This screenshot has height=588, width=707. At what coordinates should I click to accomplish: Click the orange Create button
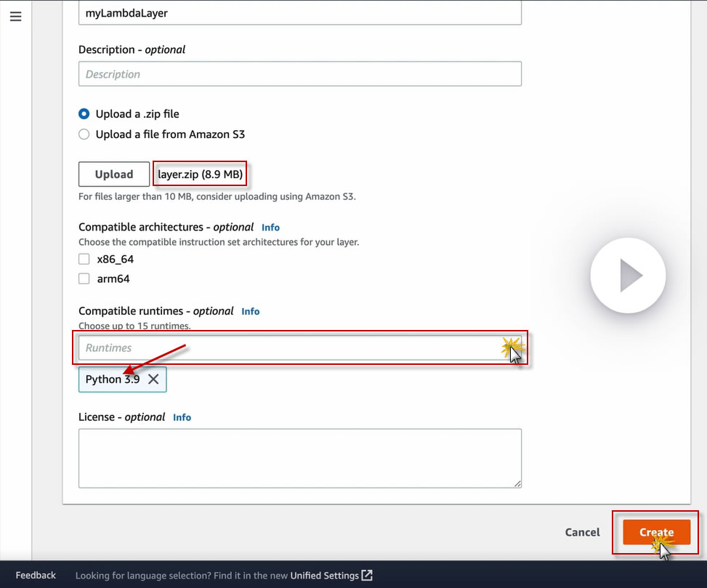pos(657,532)
